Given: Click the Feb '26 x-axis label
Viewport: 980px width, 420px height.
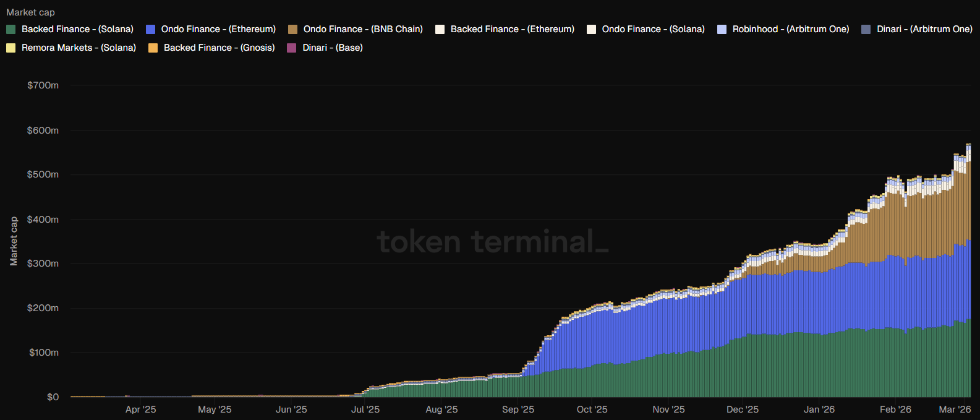Looking at the screenshot, I should tap(895, 409).
